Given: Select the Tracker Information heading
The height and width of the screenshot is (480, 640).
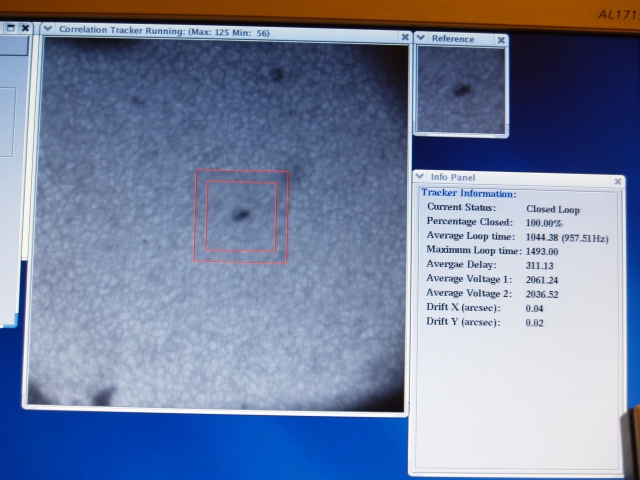Looking at the screenshot, I should (x=468, y=193).
